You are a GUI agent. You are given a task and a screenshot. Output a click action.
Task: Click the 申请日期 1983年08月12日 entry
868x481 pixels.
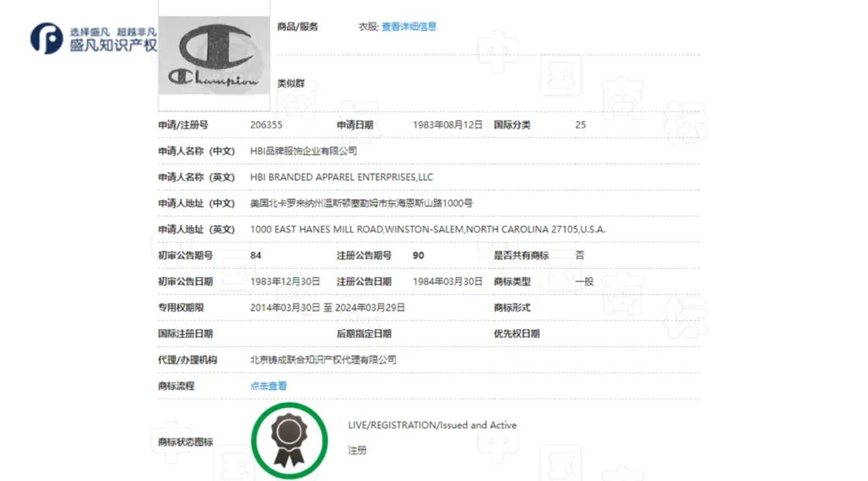tap(445, 124)
